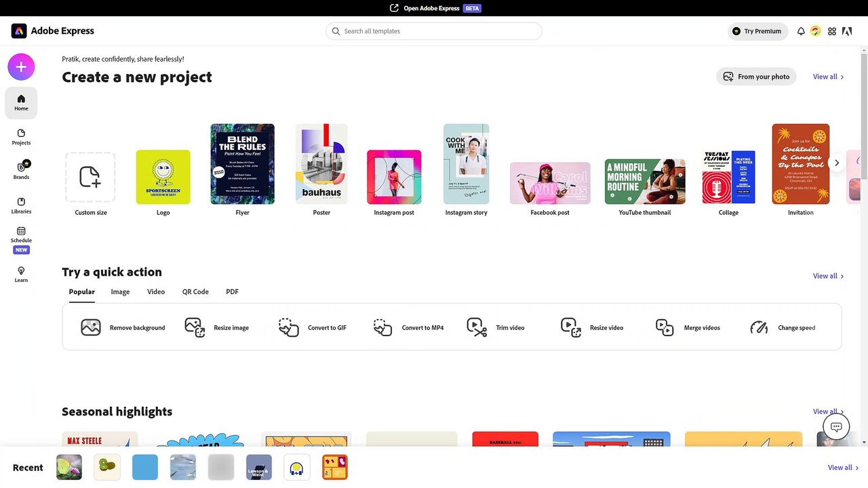View all quick actions
Image resolution: width=868 pixels, height=488 pixels.
(829, 276)
